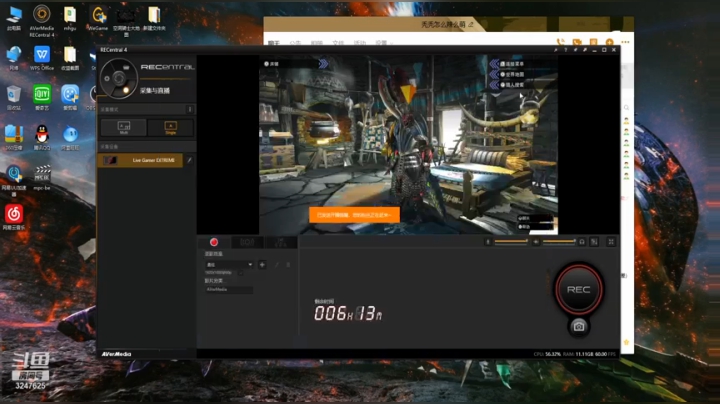Open the Network desktop icon

(x=14, y=58)
